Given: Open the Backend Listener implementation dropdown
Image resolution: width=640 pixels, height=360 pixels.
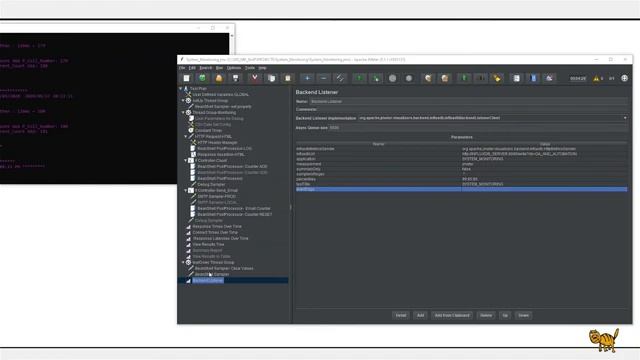Looking at the screenshot, I should [625, 118].
